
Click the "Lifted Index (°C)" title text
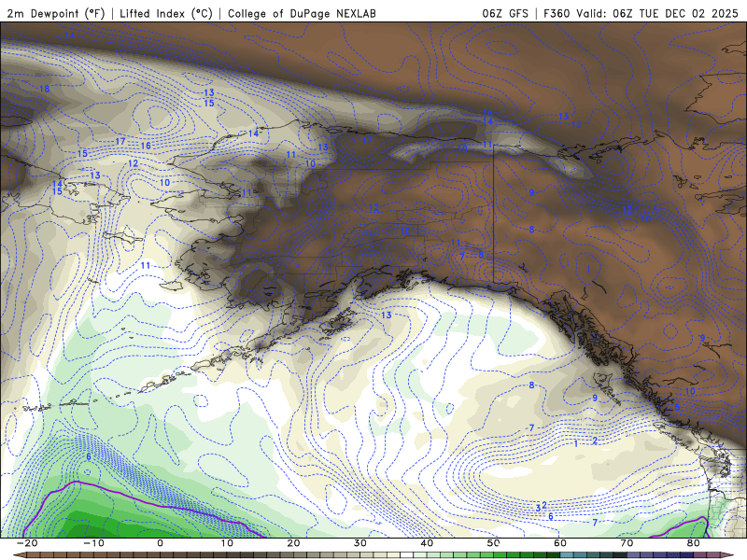pos(166,13)
